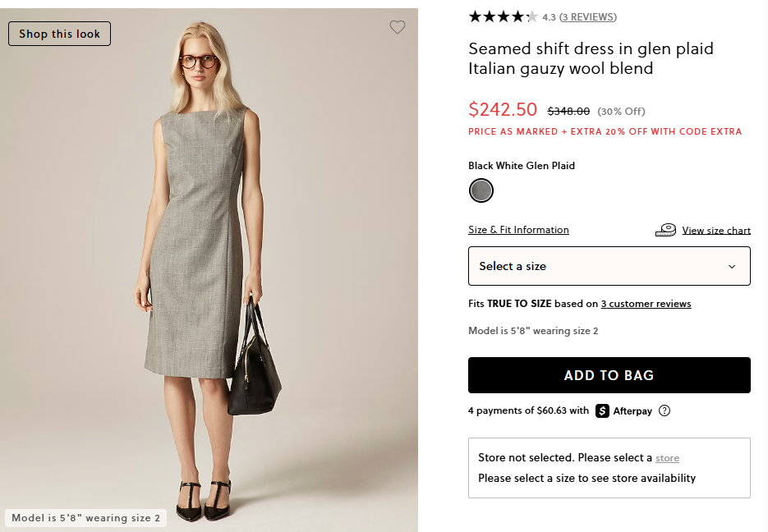
Task: Click the size dropdown chevron arrow
Action: (732, 267)
